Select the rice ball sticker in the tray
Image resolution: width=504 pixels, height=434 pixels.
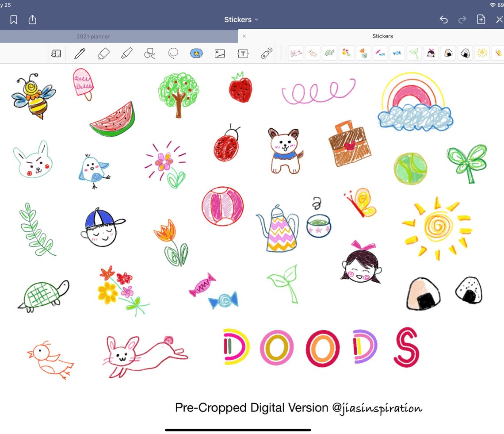point(448,53)
